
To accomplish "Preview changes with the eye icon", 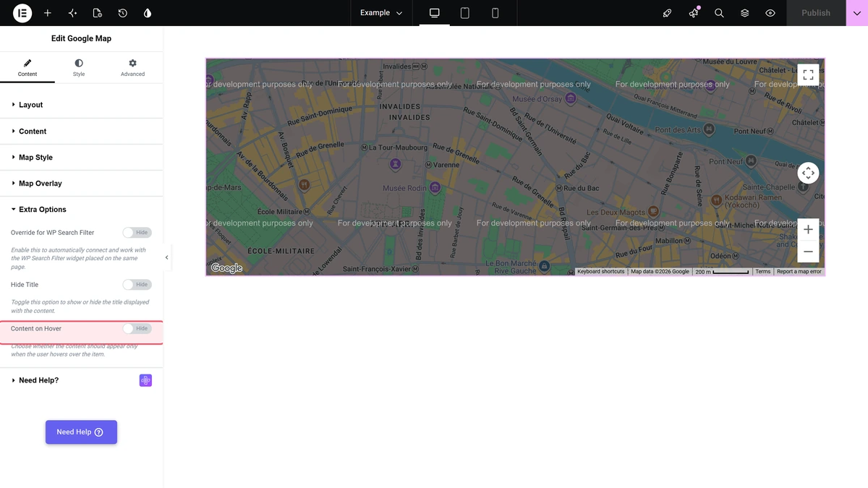I will (770, 13).
